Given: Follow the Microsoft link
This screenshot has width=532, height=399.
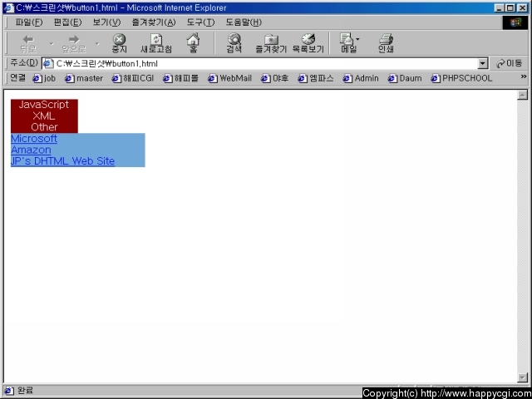Looking at the screenshot, I should pos(34,139).
